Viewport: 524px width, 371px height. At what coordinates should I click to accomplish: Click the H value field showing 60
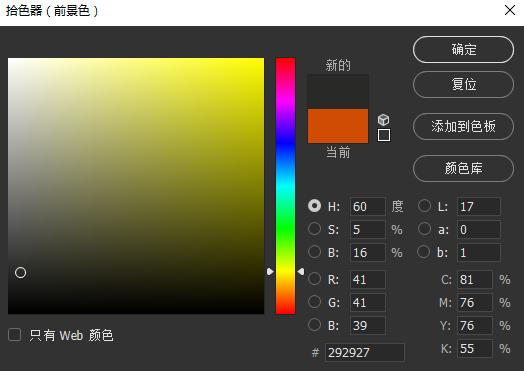(368, 206)
